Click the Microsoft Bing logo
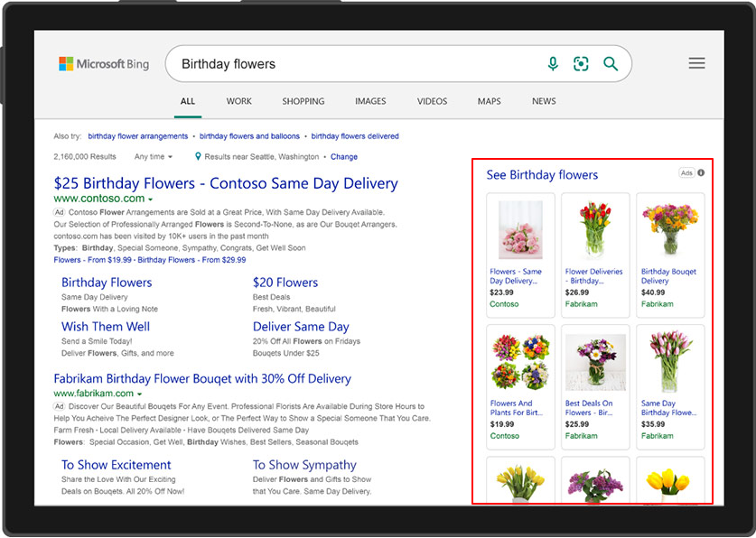The width and height of the screenshot is (756, 538). (104, 64)
